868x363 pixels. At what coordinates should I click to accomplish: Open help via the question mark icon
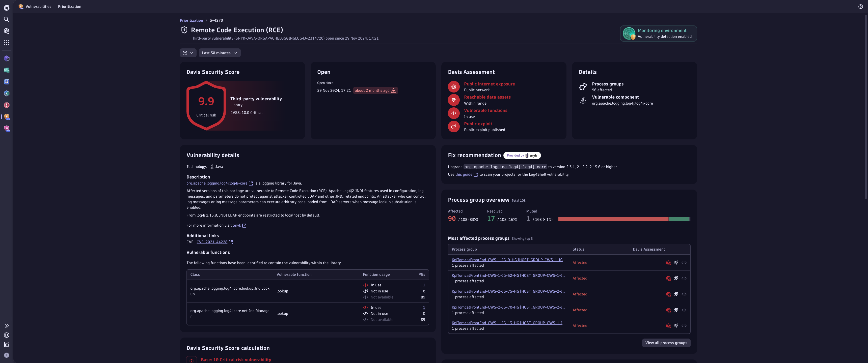pos(861,6)
